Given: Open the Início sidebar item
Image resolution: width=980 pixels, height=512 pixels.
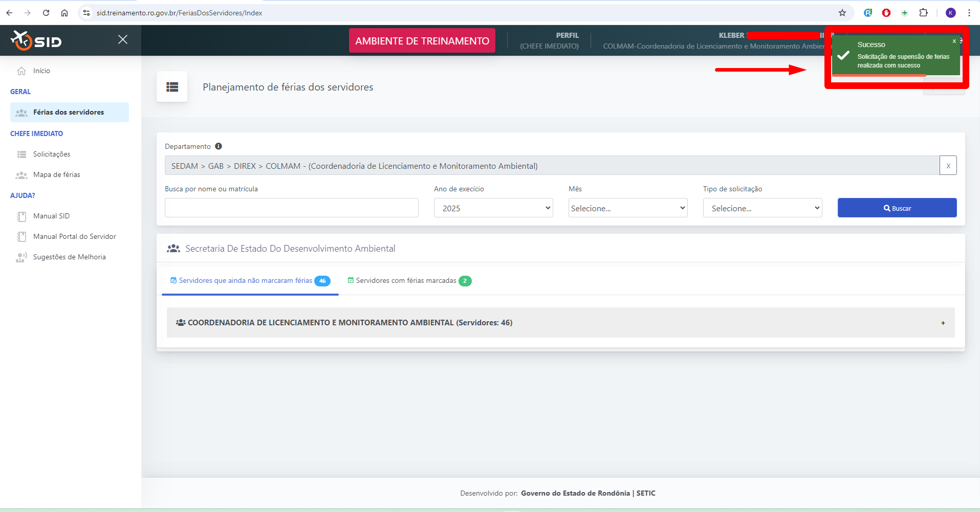Looking at the screenshot, I should (x=41, y=71).
